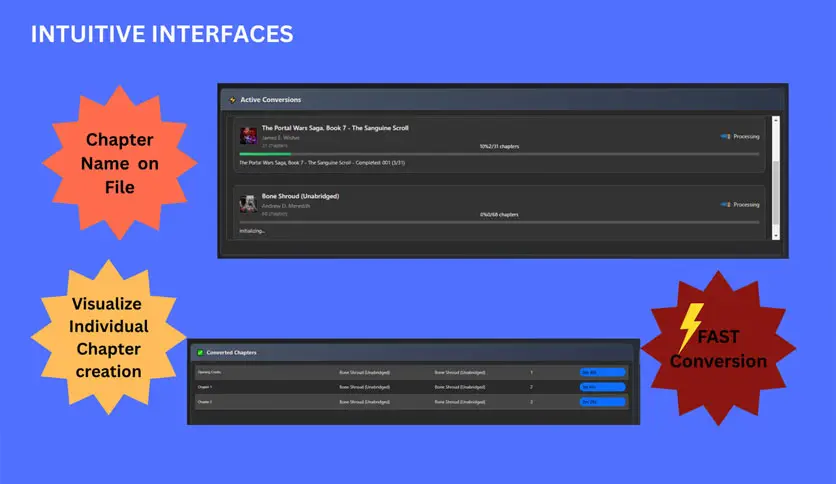Click the lightning icon beside Active Conversions
The width and height of the screenshot is (836, 484).
tap(232, 100)
